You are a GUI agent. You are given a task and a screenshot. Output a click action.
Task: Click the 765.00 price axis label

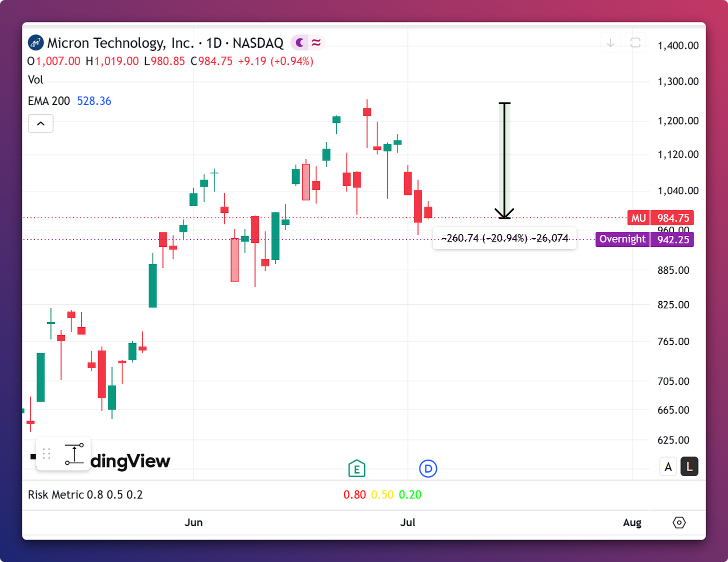tap(673, 342)
